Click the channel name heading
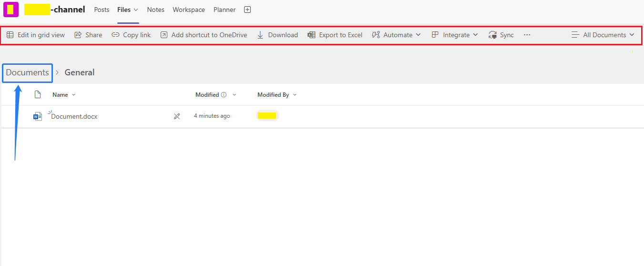The width and height of the screenshot is (644, 266). point(55,9)
